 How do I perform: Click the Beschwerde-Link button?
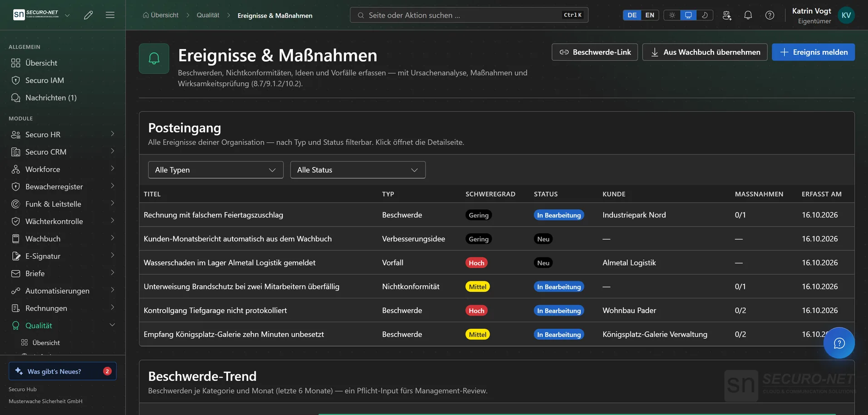click(595, 52)
